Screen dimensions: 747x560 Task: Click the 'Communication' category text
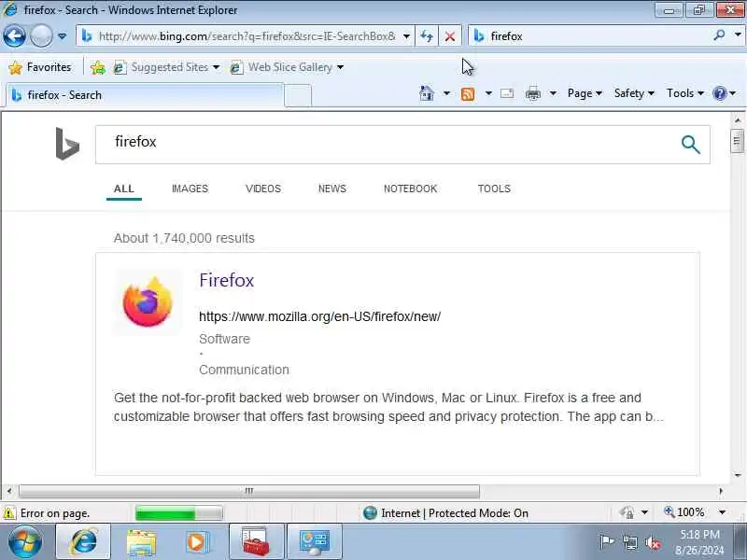click(x=244, y=370)
